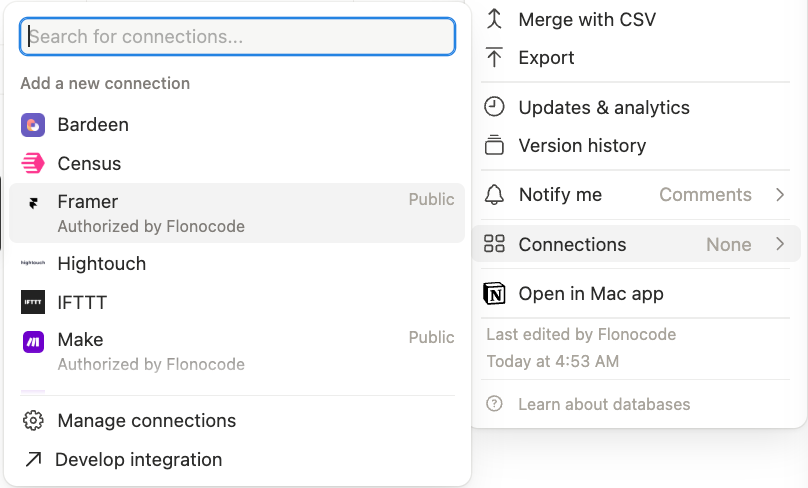Click Authorized by Flonocode under Make
This screenshot has width=808, height=488.
(x=151, y=364)
